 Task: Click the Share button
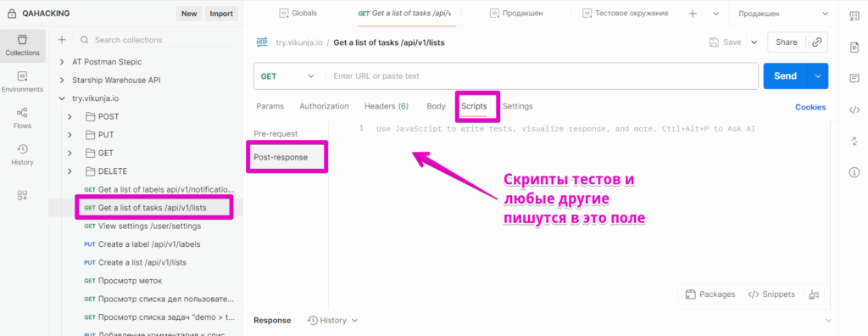tap(786, 42)
